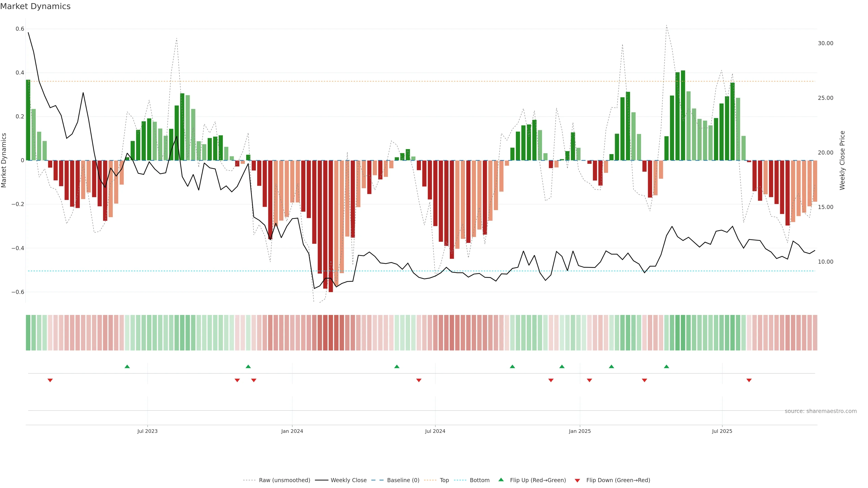Click the Jan 2024 x-axis label

(292, 431)
